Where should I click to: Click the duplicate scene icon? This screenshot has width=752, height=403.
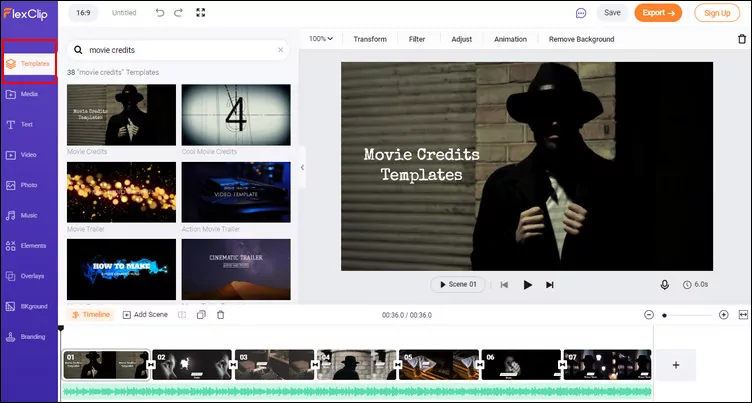(x=201, y=315)
